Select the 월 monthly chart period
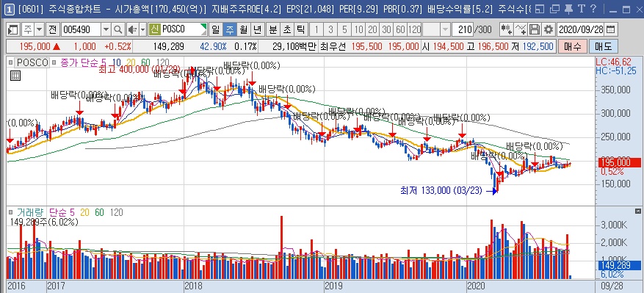Screen dimensions: 644x293 (244, 29)
